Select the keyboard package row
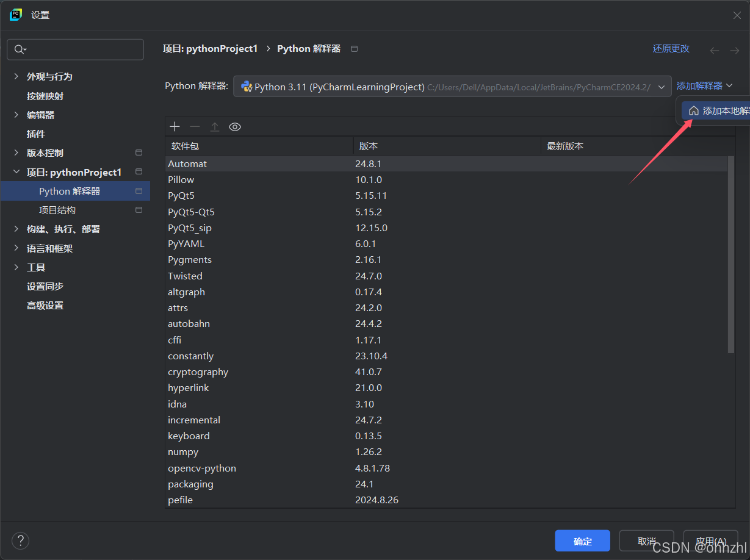The height and width of the screenshot is (560, 750). (446, 436)
